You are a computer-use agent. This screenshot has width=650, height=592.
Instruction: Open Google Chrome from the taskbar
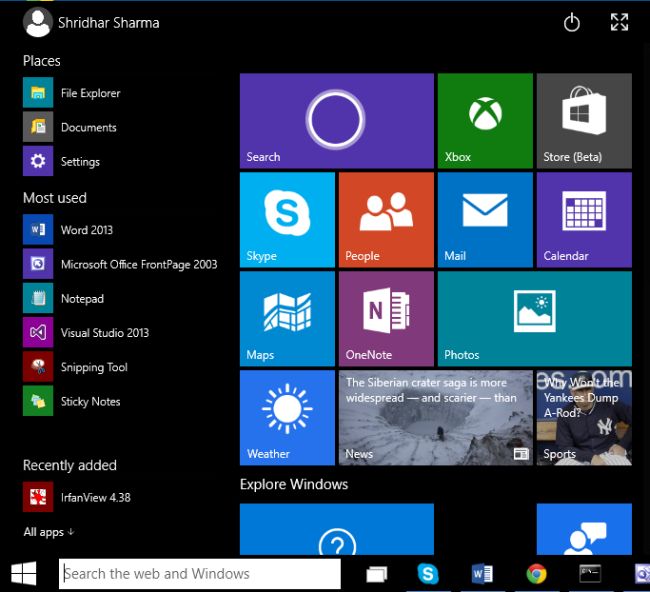(x=536, y=574)
